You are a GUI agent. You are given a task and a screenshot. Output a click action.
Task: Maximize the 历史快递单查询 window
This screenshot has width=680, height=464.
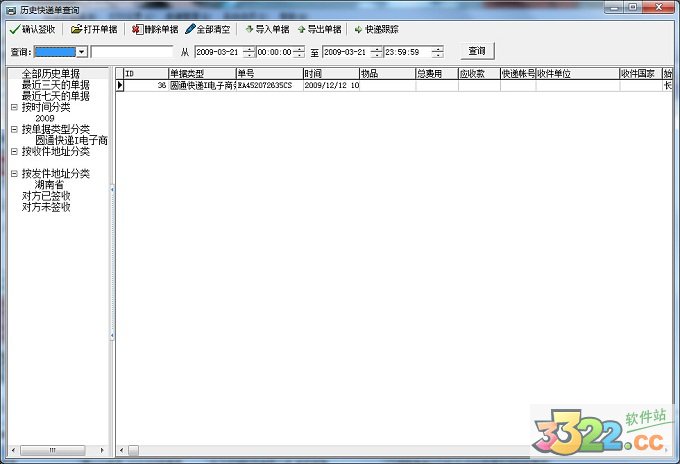point(633,7)
